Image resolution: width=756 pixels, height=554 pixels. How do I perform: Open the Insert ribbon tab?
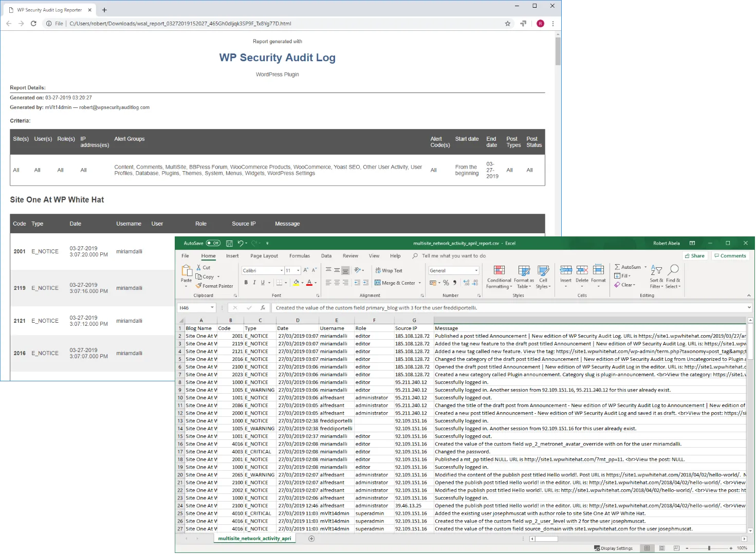[232, 256]
